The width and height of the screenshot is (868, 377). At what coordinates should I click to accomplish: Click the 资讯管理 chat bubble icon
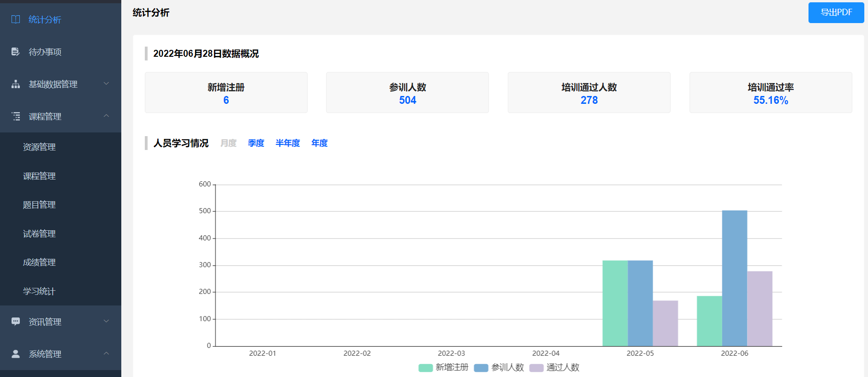(x=16, y=322)
